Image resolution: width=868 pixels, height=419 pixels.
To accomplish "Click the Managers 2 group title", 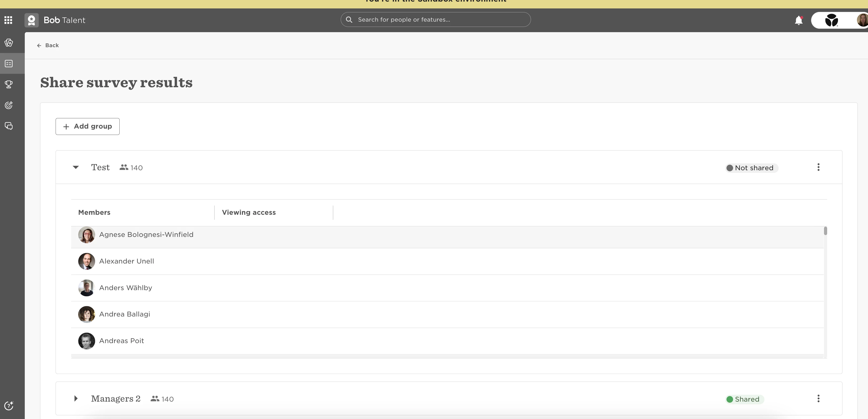I will coord(116,398).
